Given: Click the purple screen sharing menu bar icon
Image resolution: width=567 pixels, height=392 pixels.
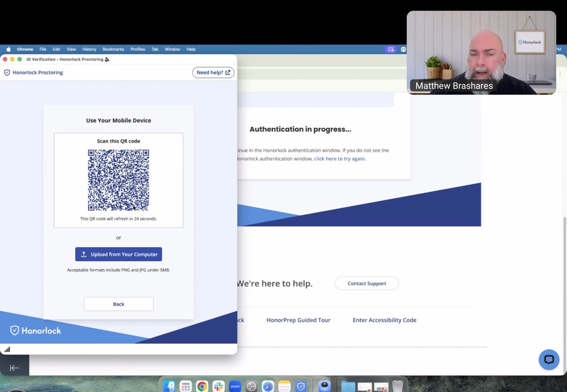Looking at the screenshot, I should [390, 49].
